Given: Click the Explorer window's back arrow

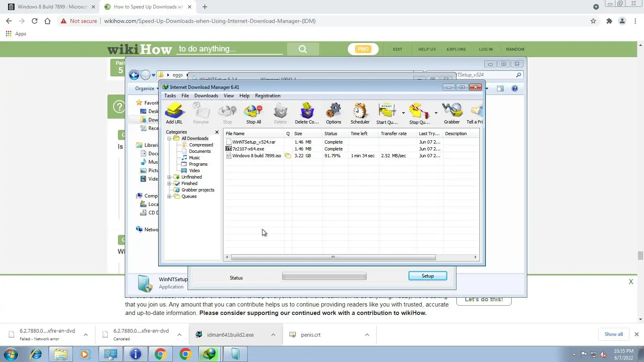Looking at the screenshot, I should coord(134,75).
